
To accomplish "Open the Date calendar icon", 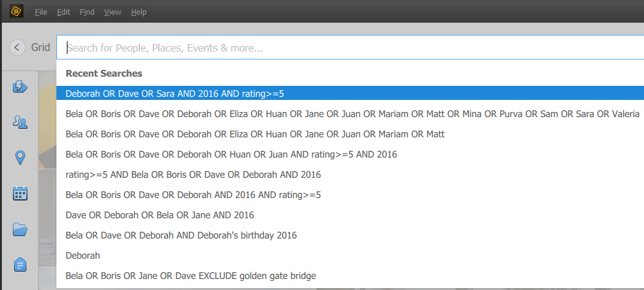I will point(20,194).
